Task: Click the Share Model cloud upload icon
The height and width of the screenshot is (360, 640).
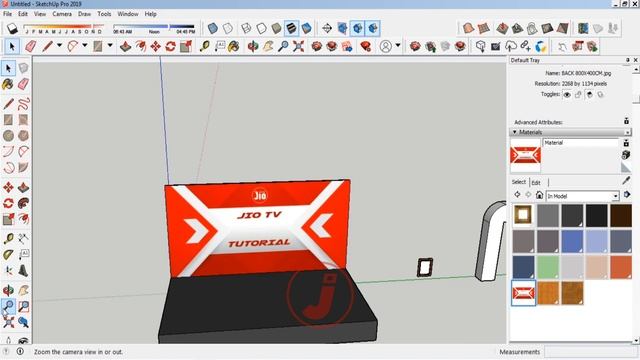Action: 511,47
